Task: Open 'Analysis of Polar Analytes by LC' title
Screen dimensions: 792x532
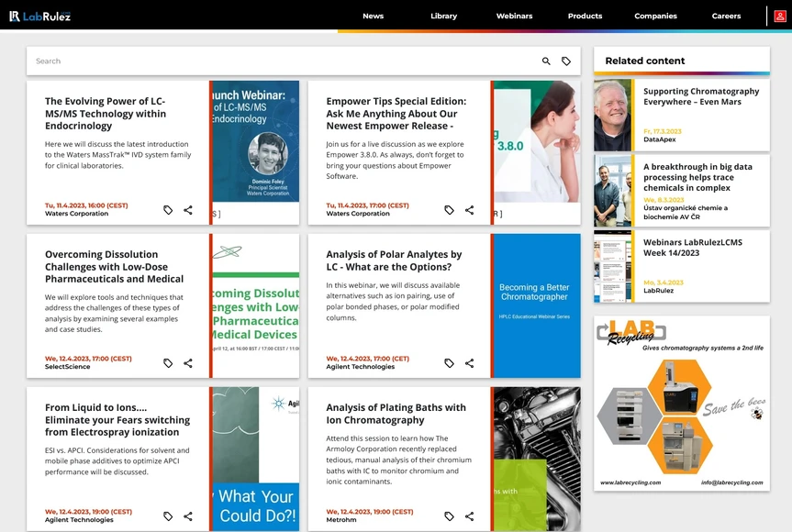Action: [x=394, y=260]
